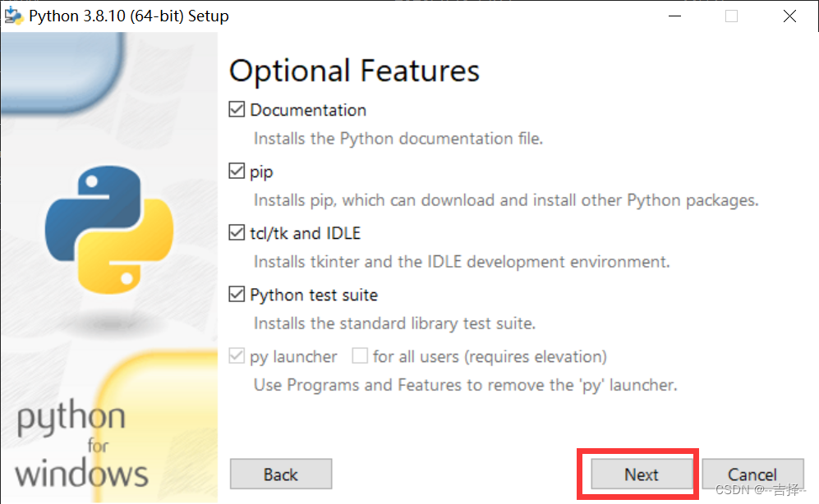Click the Python installer icon in title bar
The image size is (819, 504).
pos(14,16)
